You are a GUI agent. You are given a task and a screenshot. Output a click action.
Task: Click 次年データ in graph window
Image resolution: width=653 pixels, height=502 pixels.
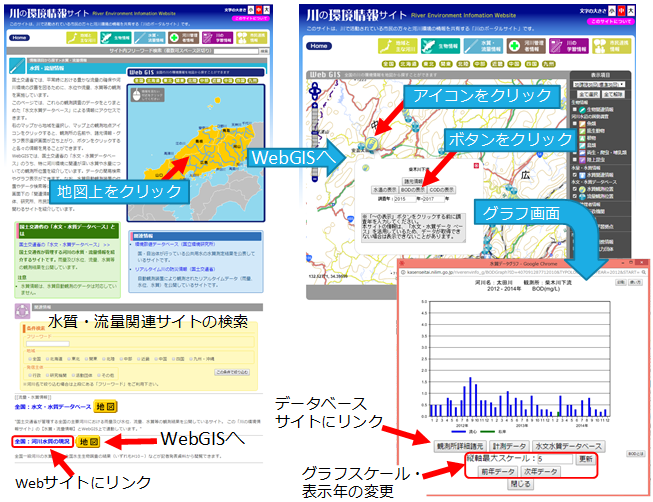(x=540, y=472)
